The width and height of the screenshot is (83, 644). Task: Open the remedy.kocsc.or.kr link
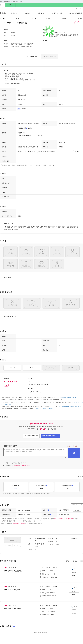(22, 465)
